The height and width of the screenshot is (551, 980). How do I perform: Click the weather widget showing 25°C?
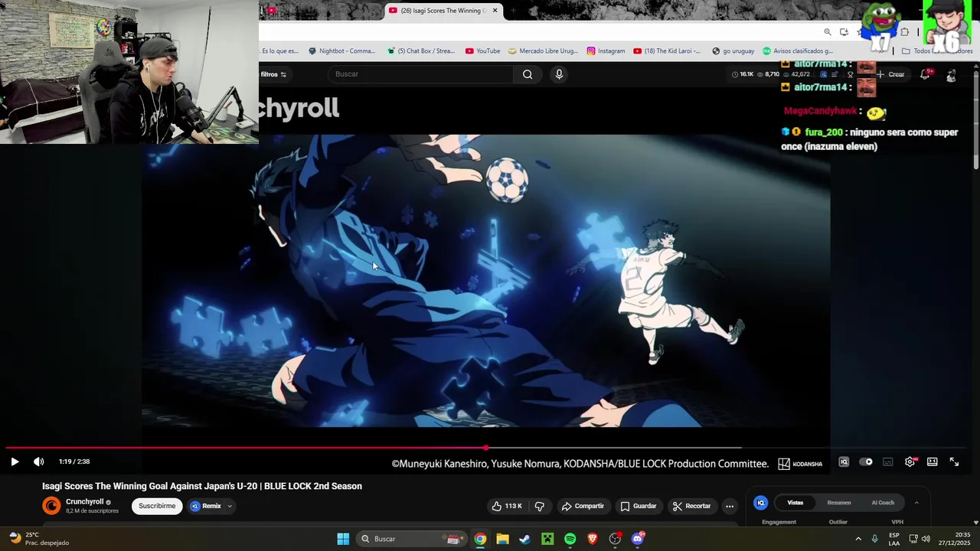click(x=38, y=539)
